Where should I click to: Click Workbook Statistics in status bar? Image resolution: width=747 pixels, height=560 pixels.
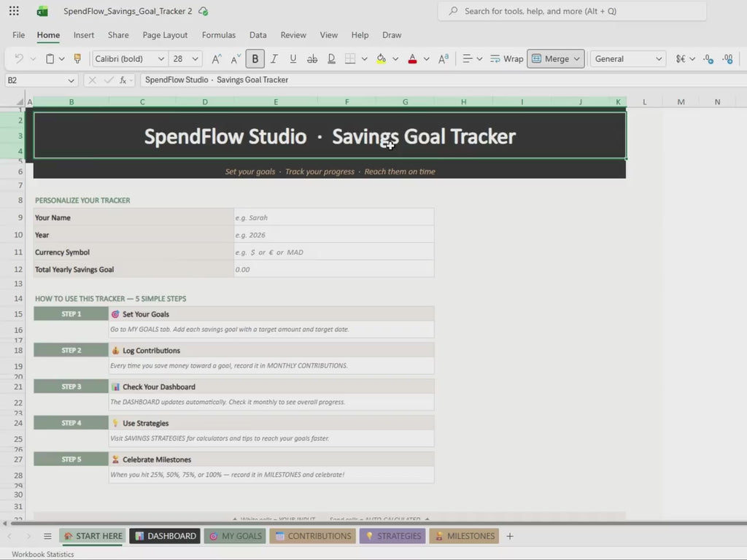43,554
